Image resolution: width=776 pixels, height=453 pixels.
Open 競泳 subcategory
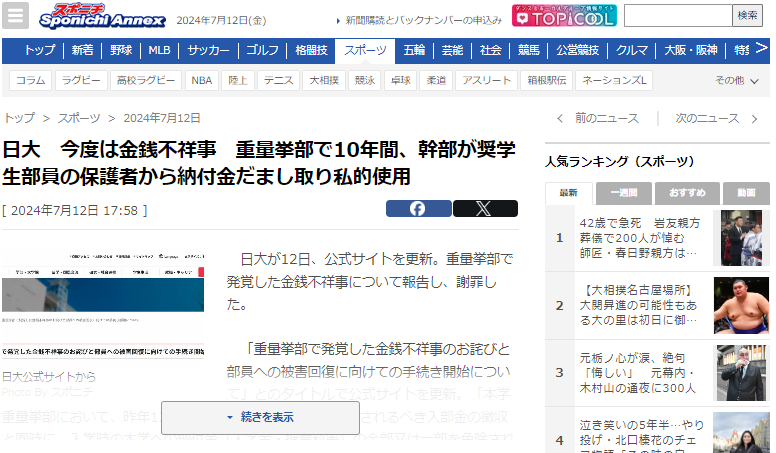click(365, 80)
